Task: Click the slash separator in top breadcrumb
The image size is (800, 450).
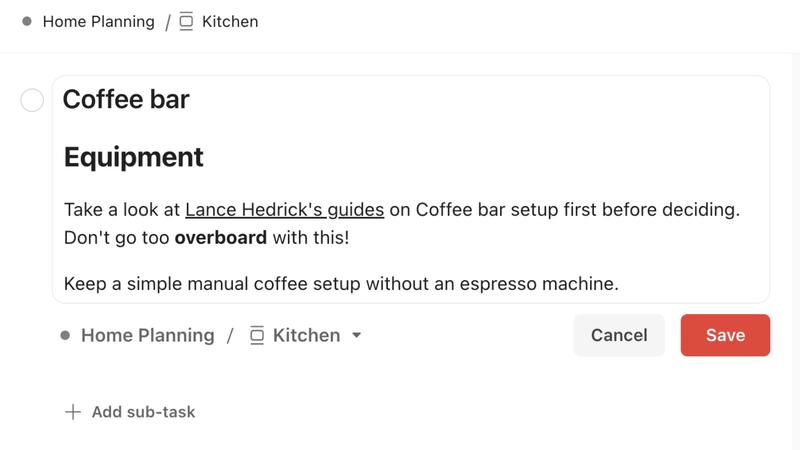Action: pos(168,22)
